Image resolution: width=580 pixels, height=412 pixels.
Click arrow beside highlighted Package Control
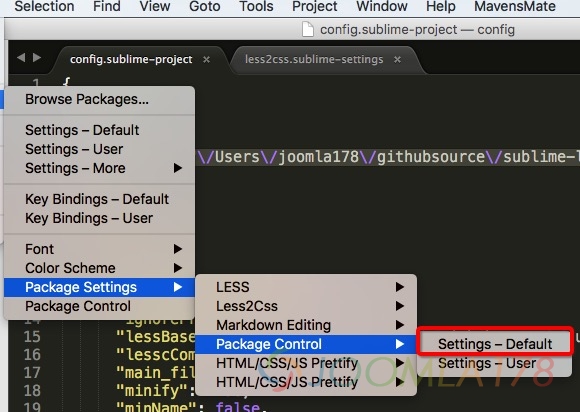(x=399, y=344)
